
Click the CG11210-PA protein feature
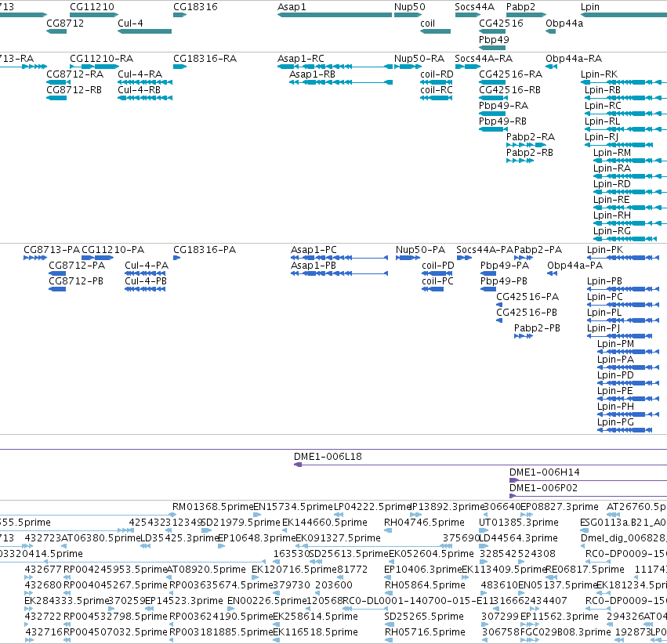(97, 258)
